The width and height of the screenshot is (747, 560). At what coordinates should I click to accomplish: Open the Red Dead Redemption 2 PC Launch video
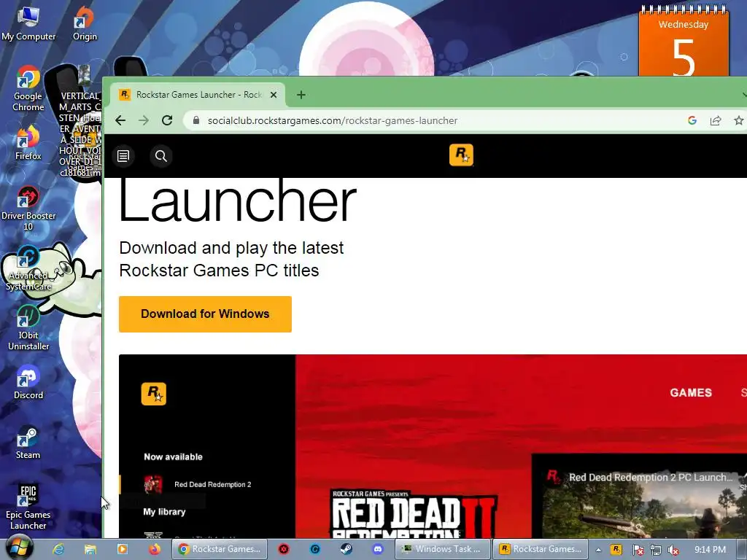[x=639, y=496]
